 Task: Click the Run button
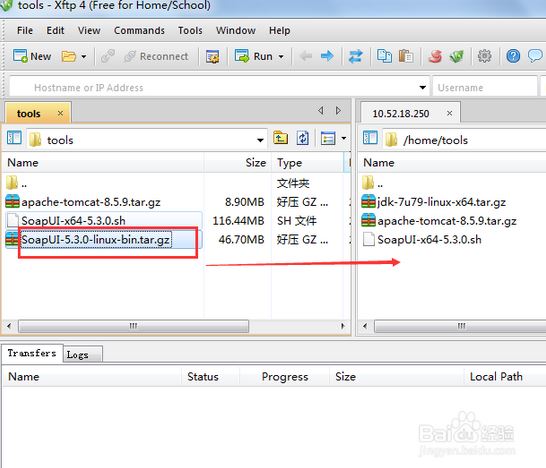pyautogui.click(x=259, y=56)
